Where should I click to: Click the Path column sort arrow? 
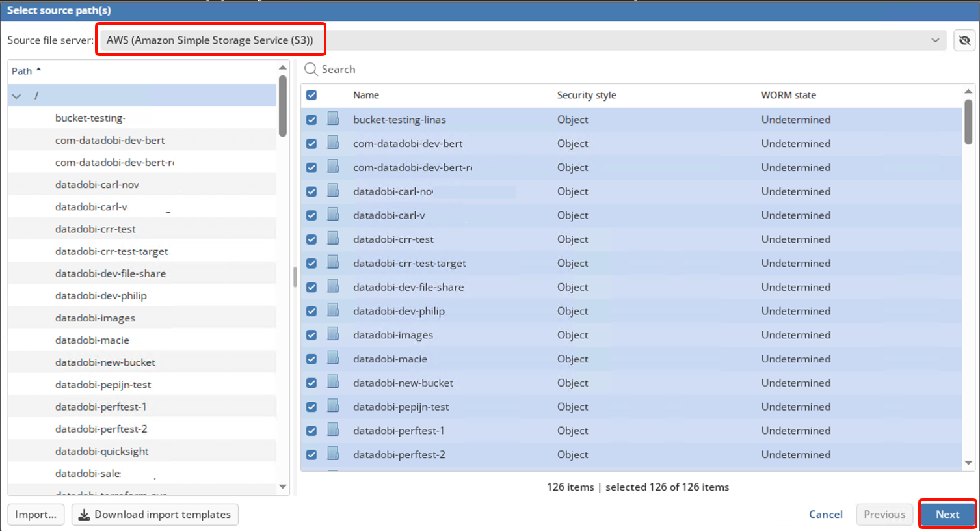point(38,70)
